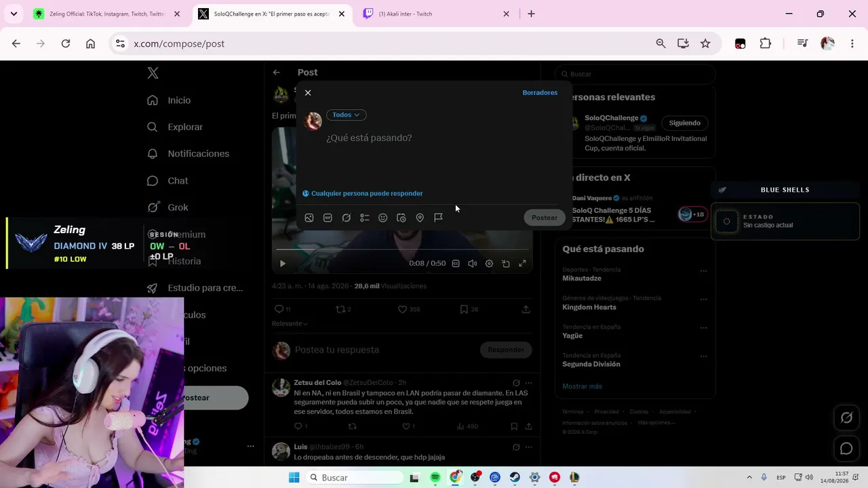Open Borradores drafts
This screenshot has width=868, height=488.
[x=540, y=93]
